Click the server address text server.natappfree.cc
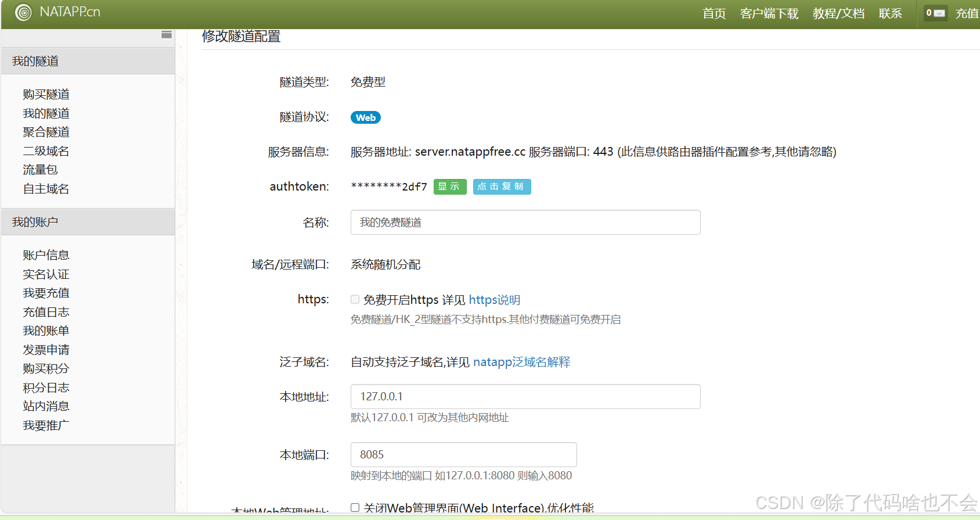Viewport: 980px width, 520px height. pos(470,152)
